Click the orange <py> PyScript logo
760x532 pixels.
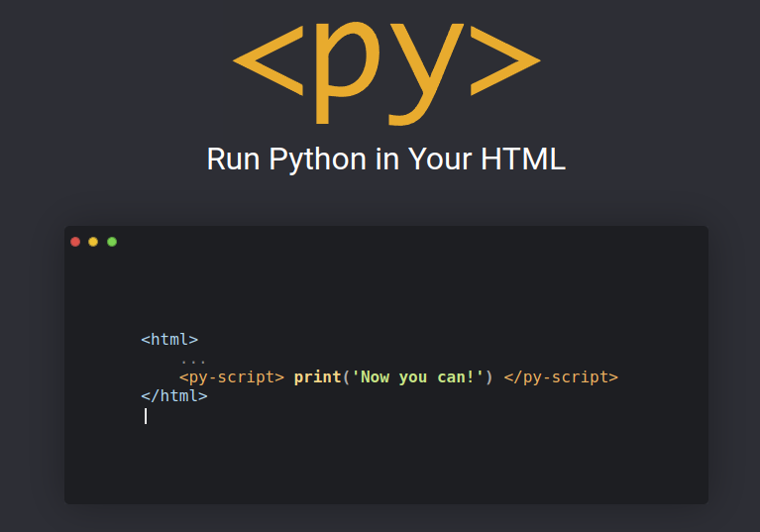[386, 72]
